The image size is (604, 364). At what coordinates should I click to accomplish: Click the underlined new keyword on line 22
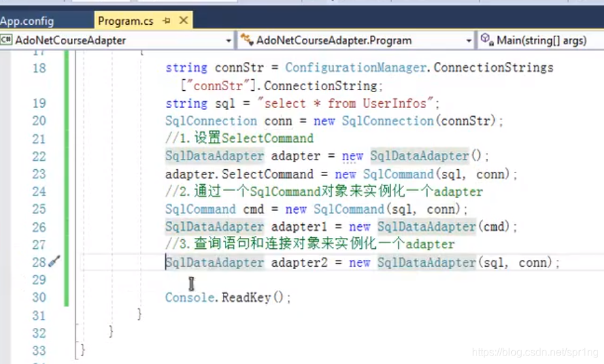(352, 156)
